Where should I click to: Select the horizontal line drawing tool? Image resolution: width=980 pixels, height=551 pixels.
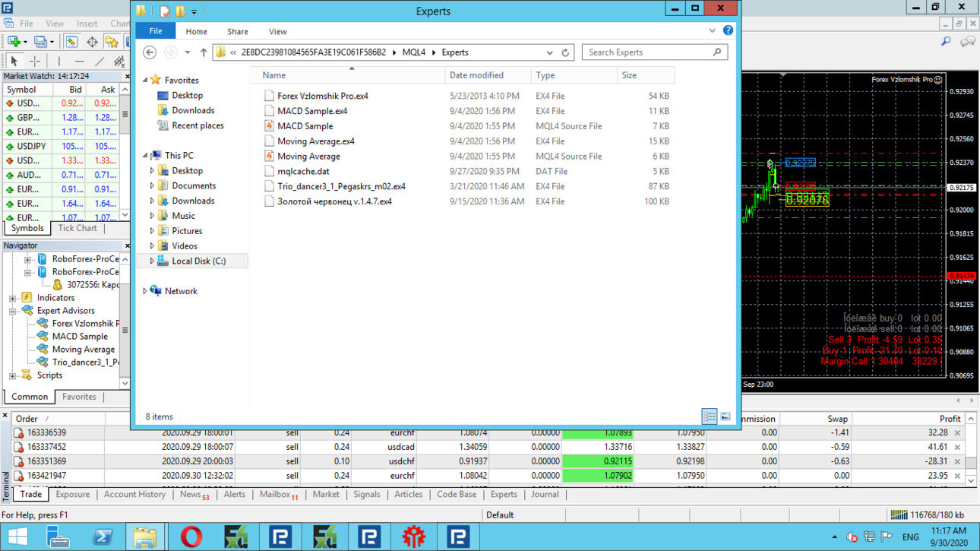point(79,62)
